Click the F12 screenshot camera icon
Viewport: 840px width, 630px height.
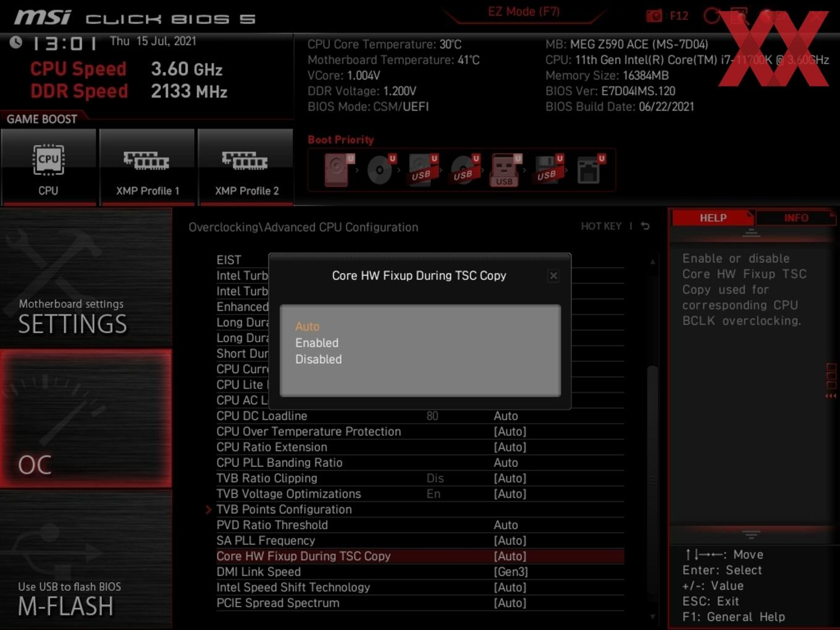pyautogui.click(x=654, y=15)
